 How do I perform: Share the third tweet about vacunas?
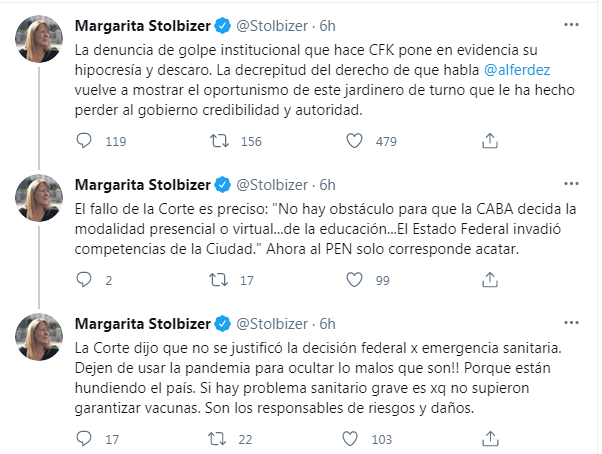pyautogui.click(x=490, y=439)
